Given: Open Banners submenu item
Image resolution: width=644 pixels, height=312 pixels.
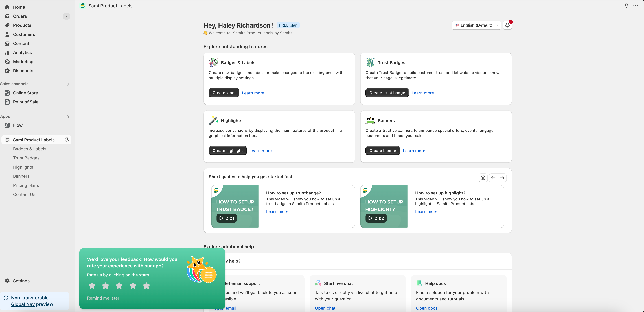Looking at the screenshot, I should [21, 176].
